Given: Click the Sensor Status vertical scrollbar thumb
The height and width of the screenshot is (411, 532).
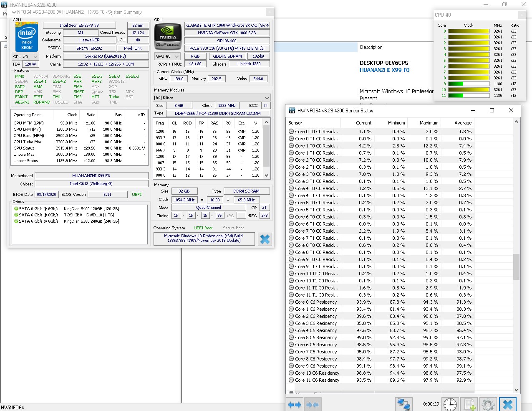Looking at the screenshot, I should click(x=516, y=266).
